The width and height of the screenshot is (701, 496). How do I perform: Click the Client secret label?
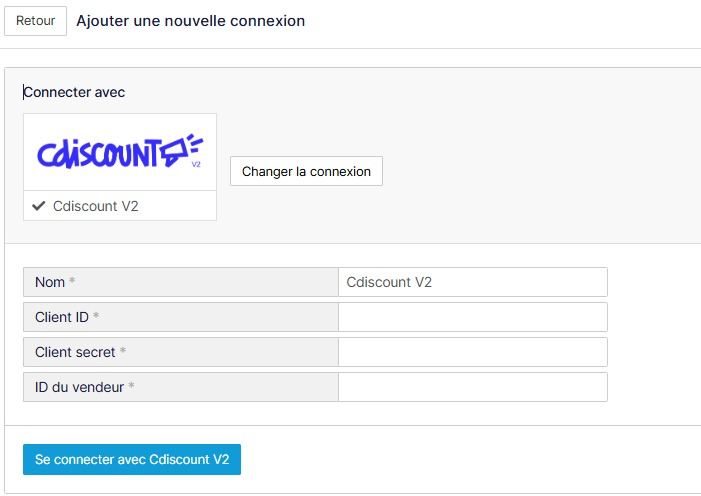(x=75, y=352)
